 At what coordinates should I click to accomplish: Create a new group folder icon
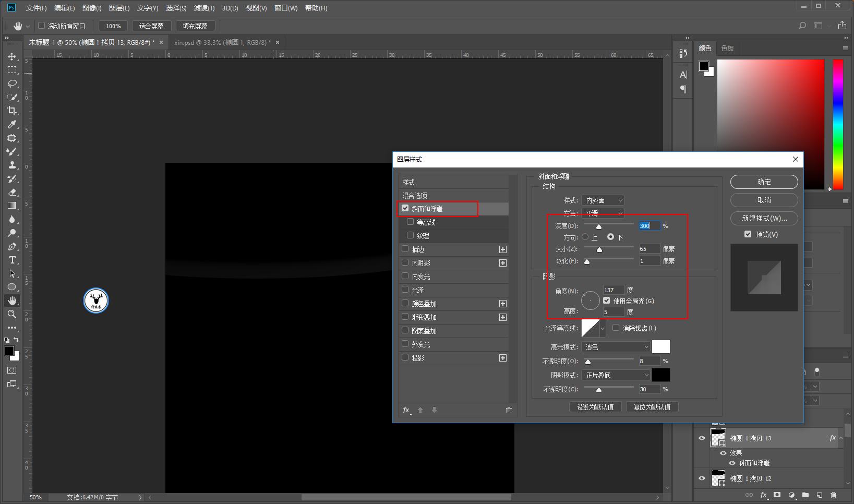pos(805,495)
